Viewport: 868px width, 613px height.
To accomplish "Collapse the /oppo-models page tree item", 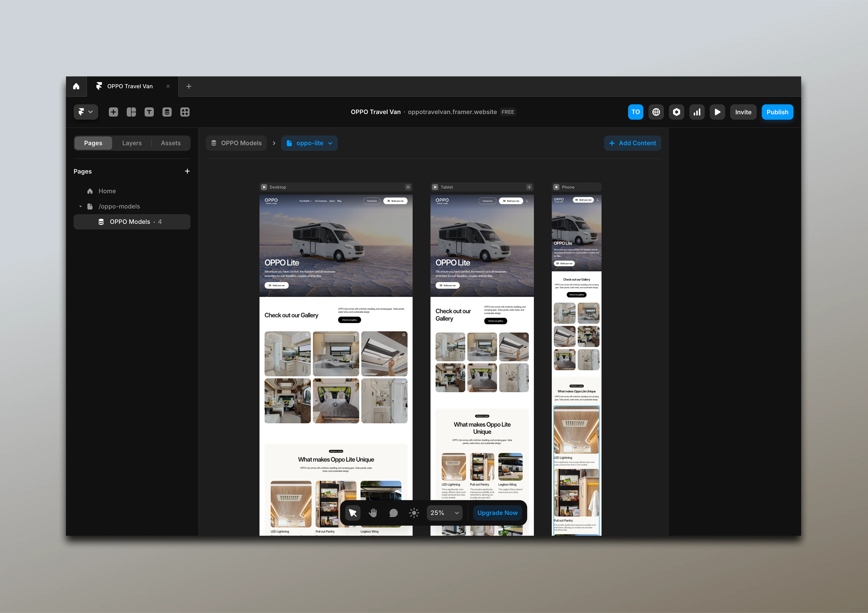I will click(80, 206).
